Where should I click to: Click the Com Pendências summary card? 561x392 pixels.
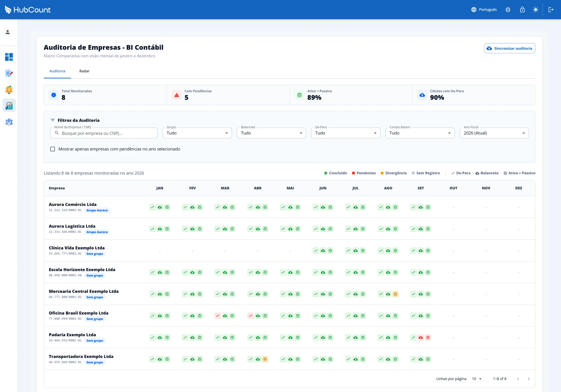pos(228,95)
